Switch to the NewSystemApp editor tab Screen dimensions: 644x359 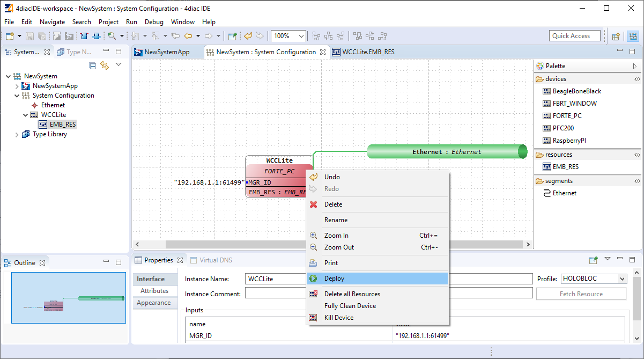click(x=167, y=52)
